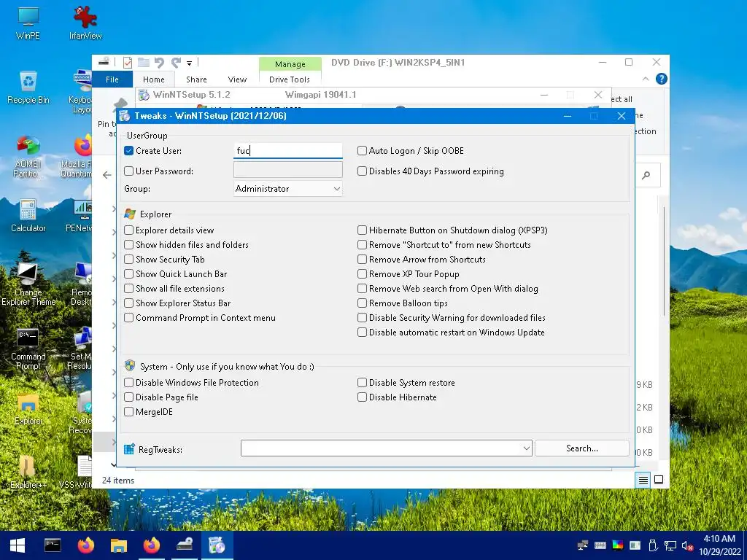This screenshot has width=747, height=560.
Task: Click the Search... button for RegTweaks
Action: pos(581,448)
